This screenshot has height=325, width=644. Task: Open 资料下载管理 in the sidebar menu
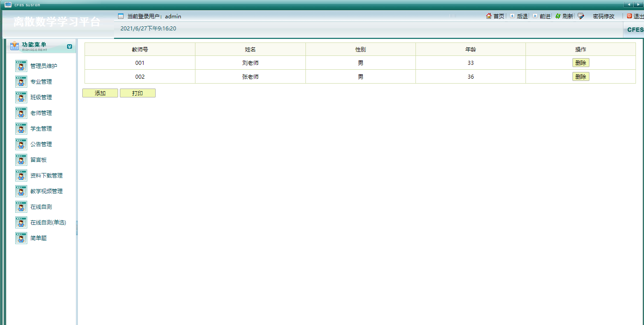47,176
